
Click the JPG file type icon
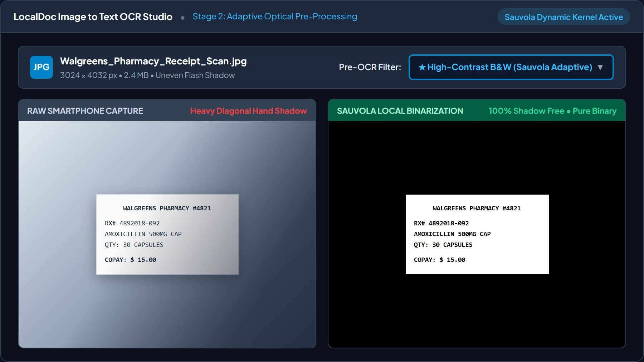pos(42,67)
